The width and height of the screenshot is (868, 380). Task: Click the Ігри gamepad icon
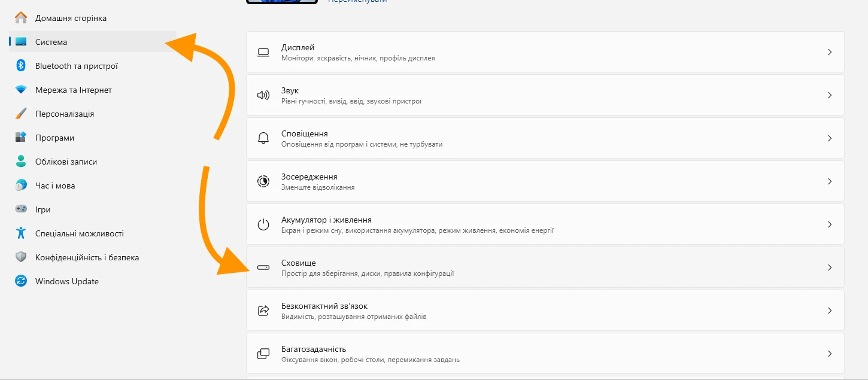click(21, 209)
